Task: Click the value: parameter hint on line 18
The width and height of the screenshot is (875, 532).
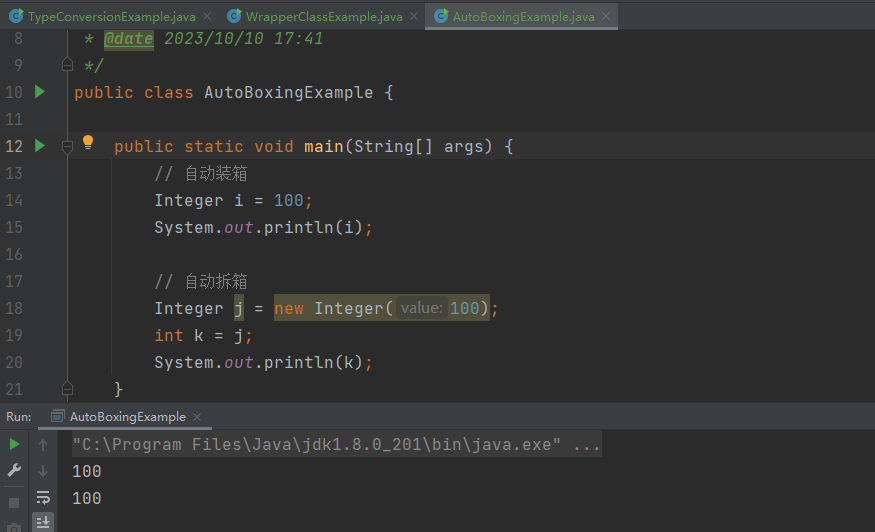Action: click(422, 308)
